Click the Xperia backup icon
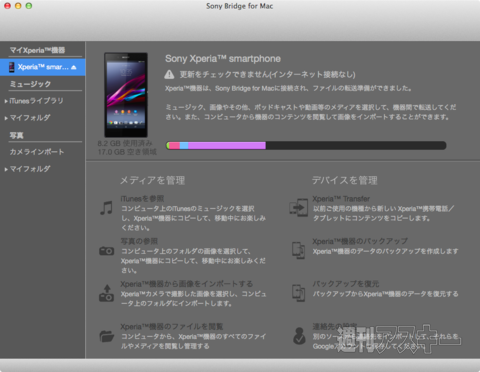The height and width of the screenshot is (372, 480). pos(298,250)
